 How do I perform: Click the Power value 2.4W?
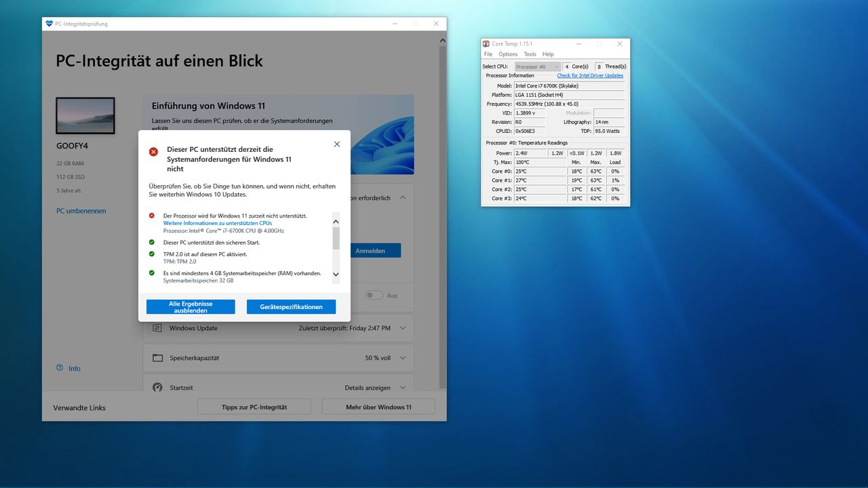531,153
